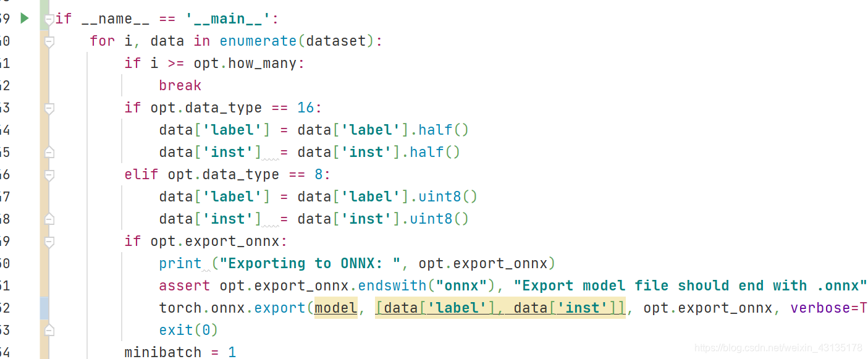This screenshot has height=359, width=868.
Task: Click the __name__ variable
Action: click(x=116, y=19)
